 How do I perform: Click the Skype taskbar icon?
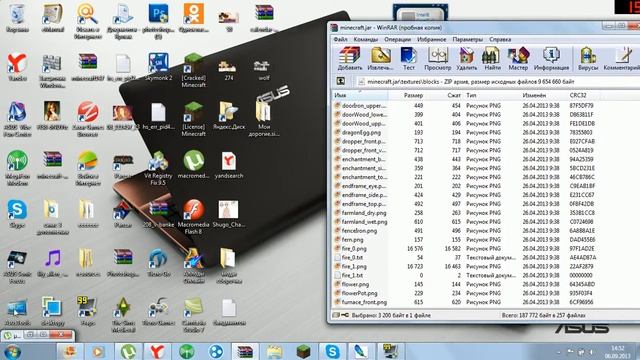tap(332, 351)
